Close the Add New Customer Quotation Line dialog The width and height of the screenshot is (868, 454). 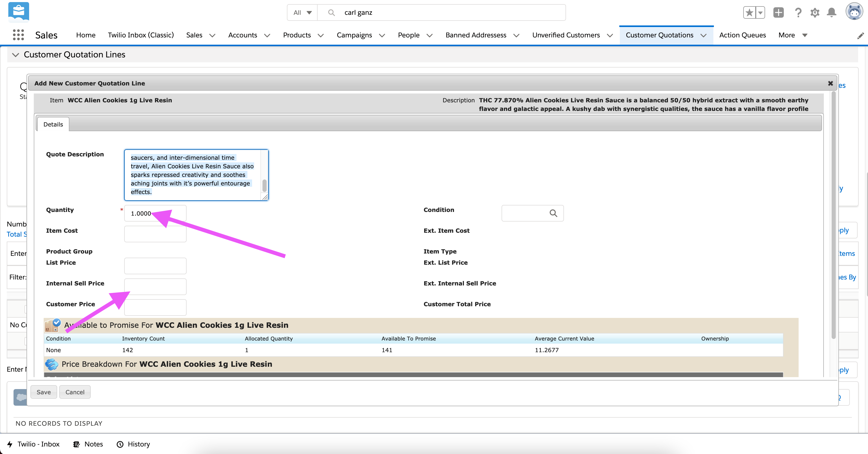pos(830,83)
